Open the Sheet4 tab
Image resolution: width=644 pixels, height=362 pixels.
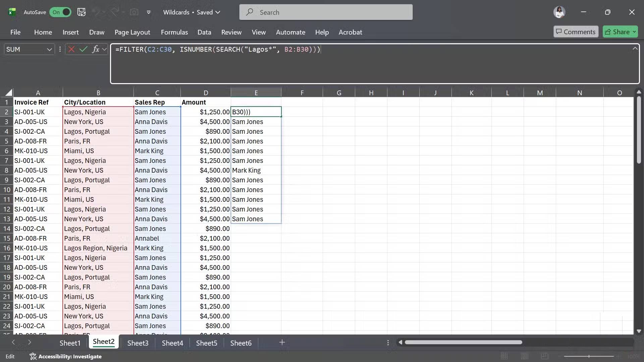click(x=172, y=343)
